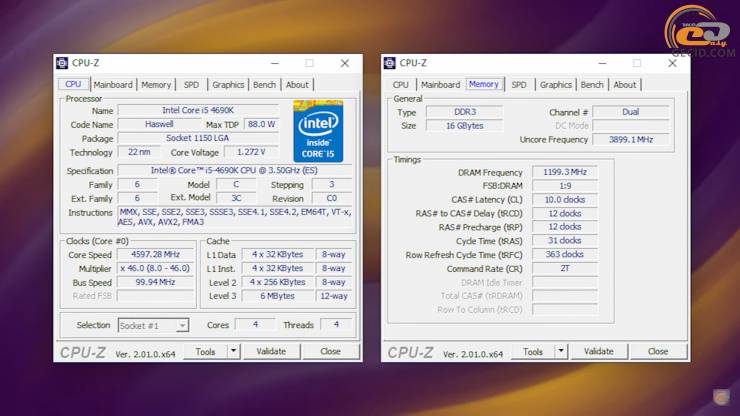The image size is (740, 416).
Task: Click the Cycle Time tRAS value 31 clocks
Action: point(565,240)
